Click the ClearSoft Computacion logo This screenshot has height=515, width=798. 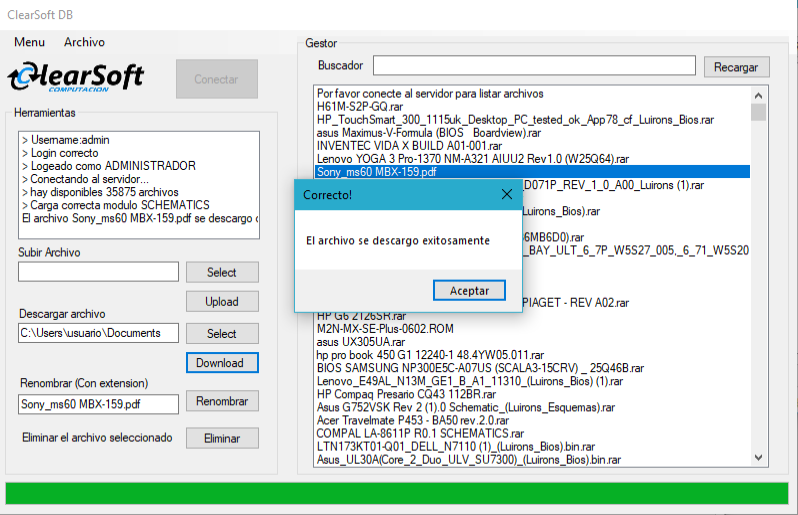pos(76,77)
